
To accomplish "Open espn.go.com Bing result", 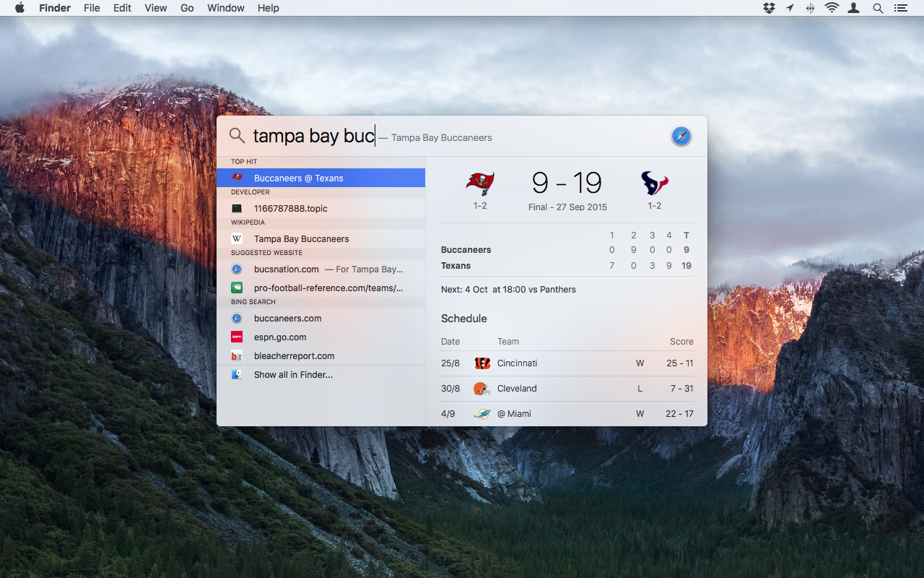I will point(321,337).
